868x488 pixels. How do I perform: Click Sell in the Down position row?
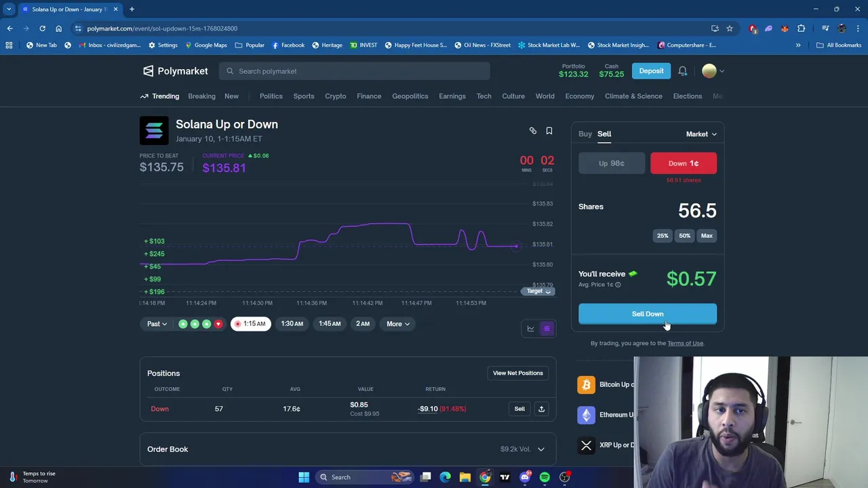[519, 409]
